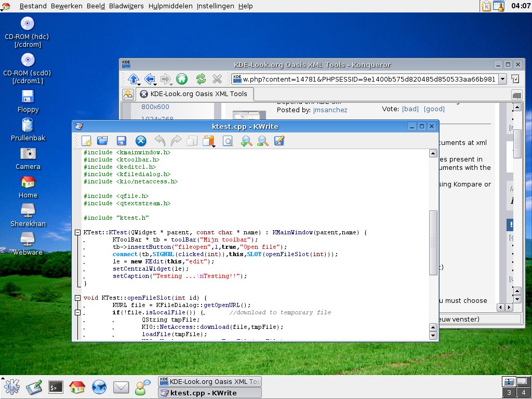Open a file with KWrite's Open icon
The width and height of the screenshot is (532, 399).
(x=102, y=141)
